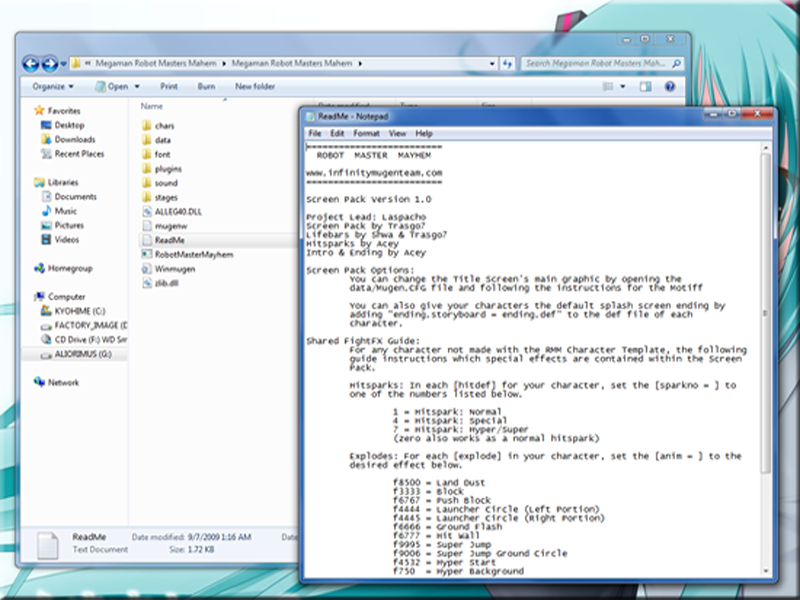Click Print in Explorer toolbar
The height and width of the screenshot is (600, 800).
[169, 86]
